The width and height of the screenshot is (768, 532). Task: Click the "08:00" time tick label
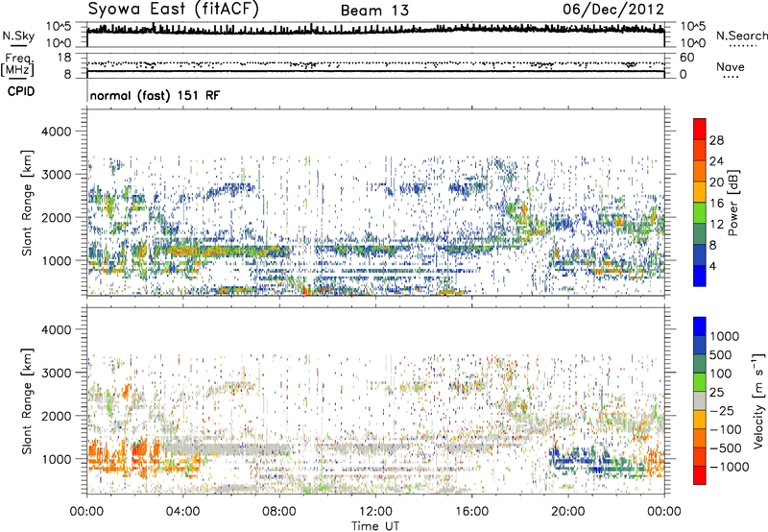279,512
